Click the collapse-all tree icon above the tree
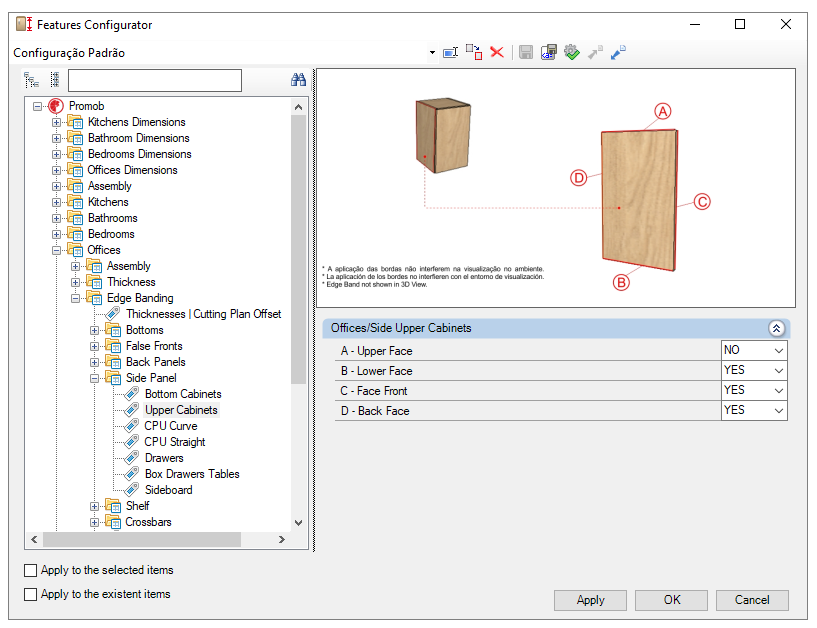Image resolution: width=817 pixels, height=628 pixels. (x=31, y=80)
